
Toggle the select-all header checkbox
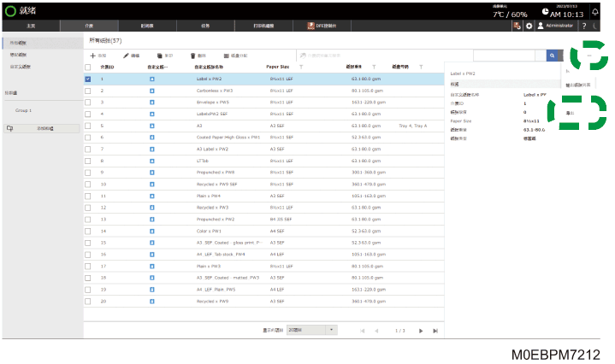pyautogui.click(x=88, y=68)
